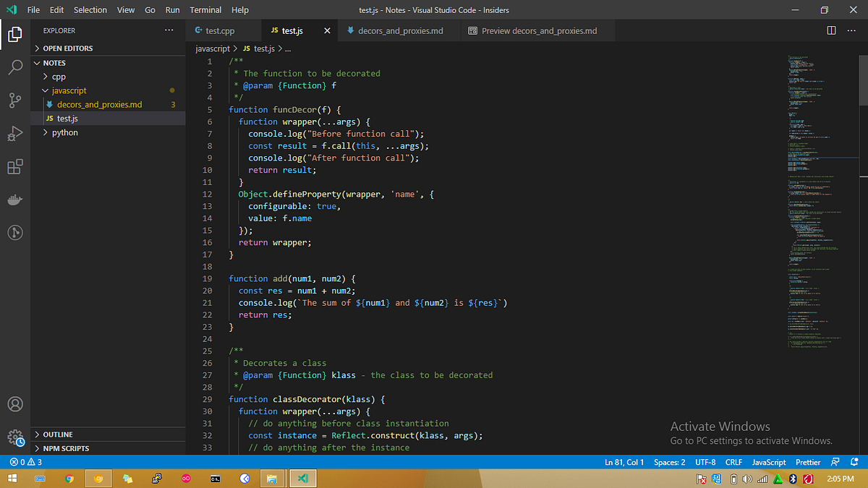The image size is (868, 488).
Task: Switch to the test.cpp tab
Action: pyautogui.click(x=223, y=31)
